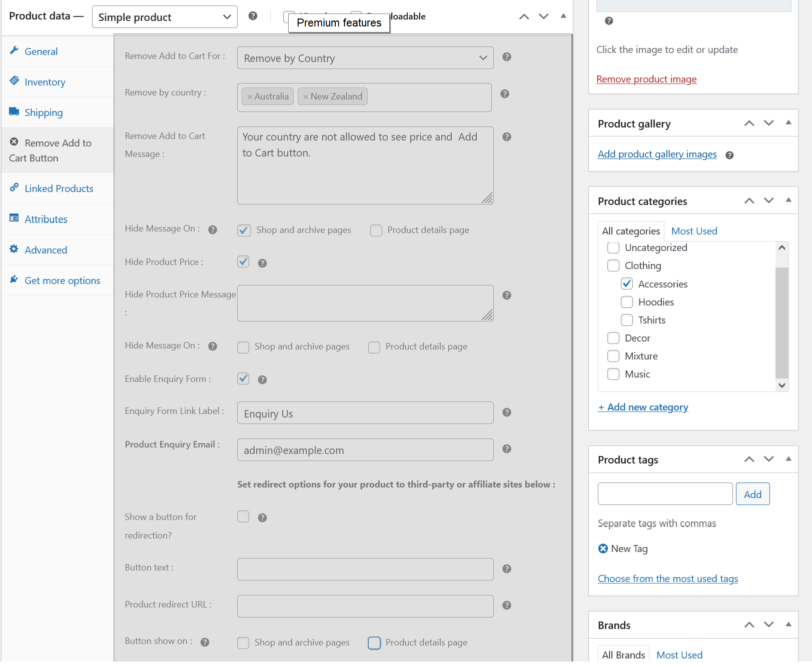
Task: Click help icon beside Remove Add to Cart Message
Action: coord(507,137)
